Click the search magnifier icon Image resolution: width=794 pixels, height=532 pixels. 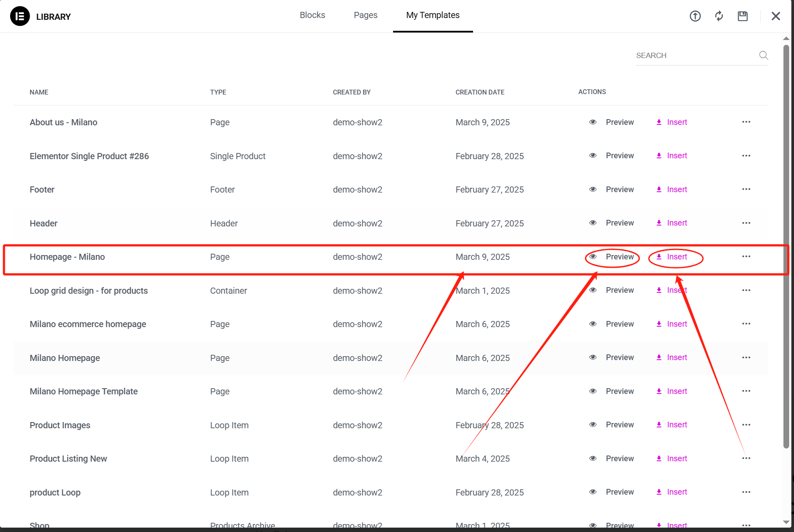click(763, 55)
